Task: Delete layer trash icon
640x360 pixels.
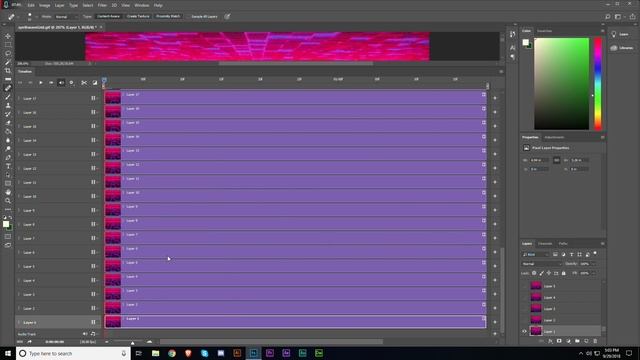Action: pos(595,341)
